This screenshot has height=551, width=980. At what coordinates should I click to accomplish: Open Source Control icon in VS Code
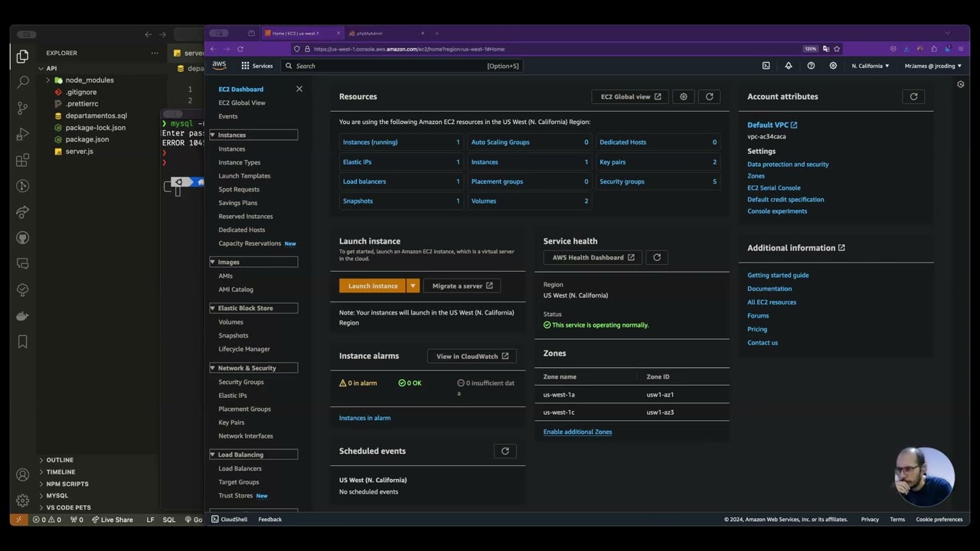tap(22, 108)
